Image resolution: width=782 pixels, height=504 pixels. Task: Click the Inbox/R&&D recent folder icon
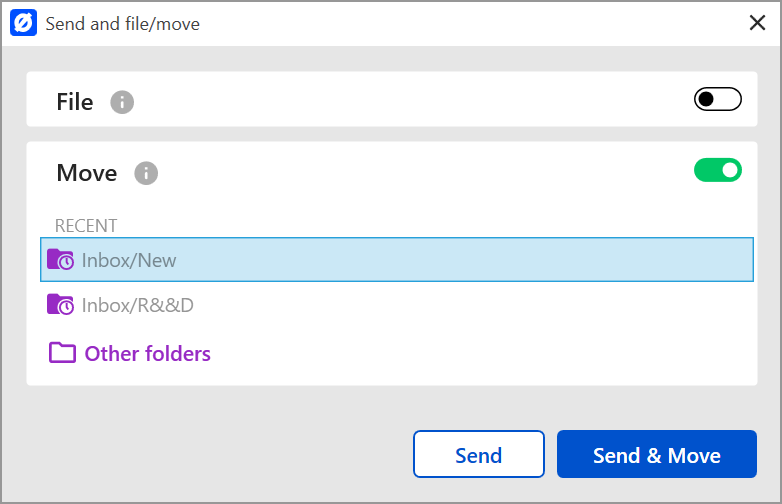[x=60, y=305]
